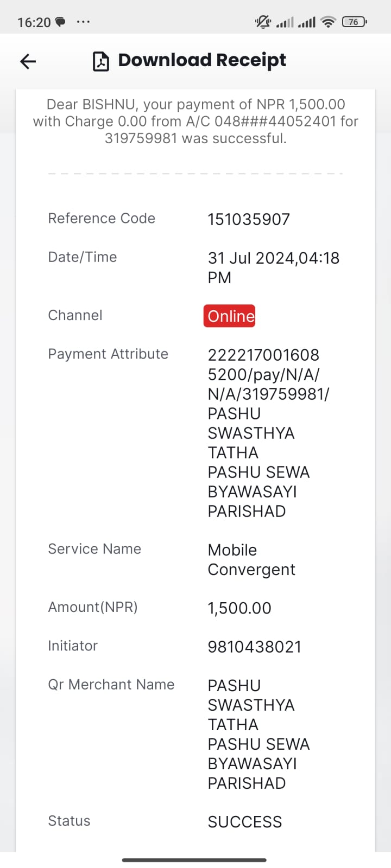Tap the second SIM signal bars icon
The width and height of the screenshot is (391, 868).
click(306, 22)
